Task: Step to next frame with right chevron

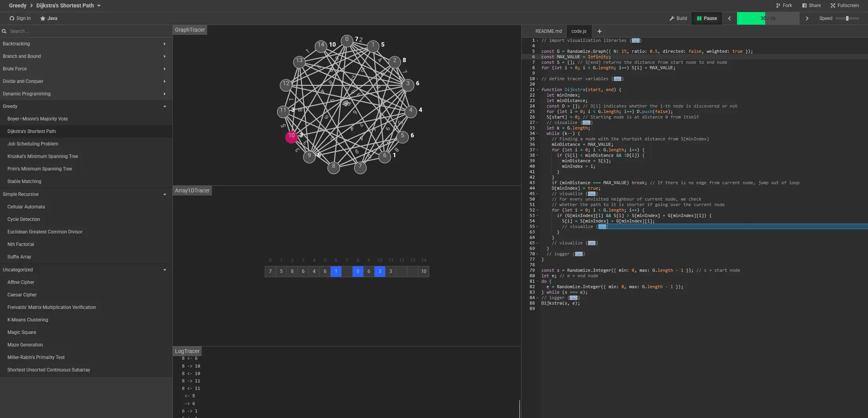Action: click(x=807, y=18)
